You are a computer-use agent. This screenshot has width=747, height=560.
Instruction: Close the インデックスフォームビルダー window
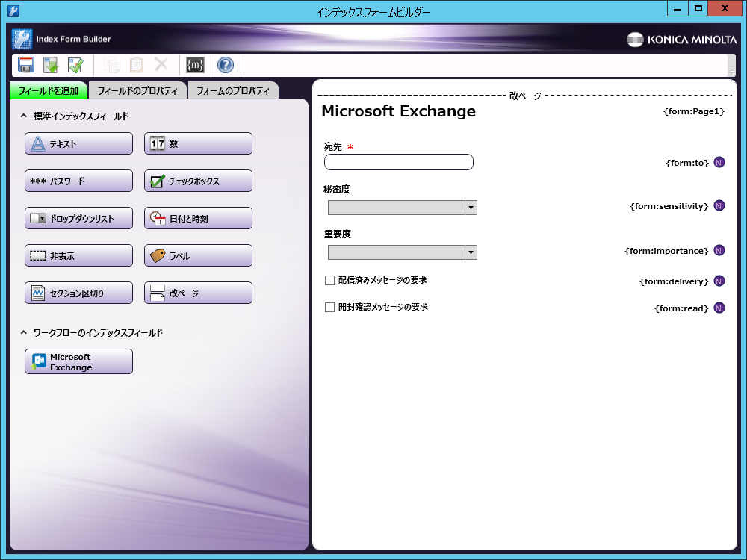click(x=725, y=8)
